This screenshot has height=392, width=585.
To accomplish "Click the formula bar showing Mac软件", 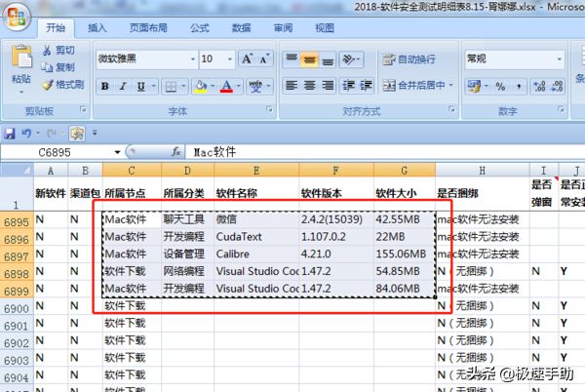I will pyautogui.click(x=384, y=152).
